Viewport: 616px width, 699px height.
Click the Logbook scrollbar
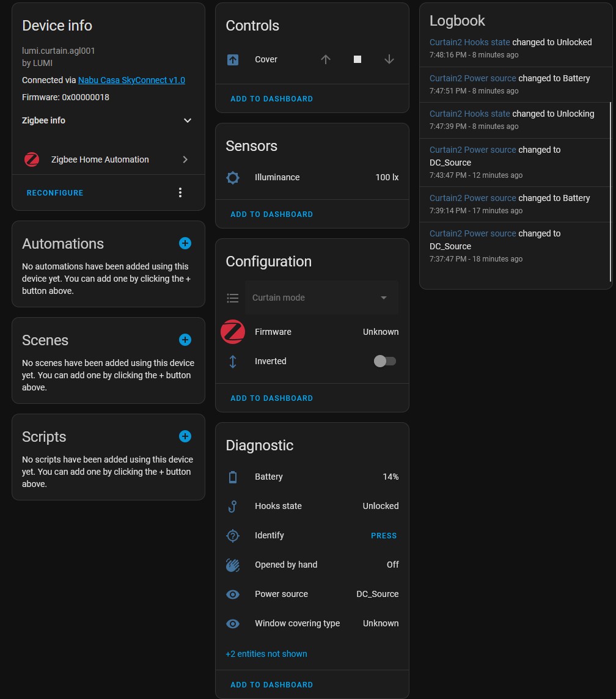click(x=610, y=192)
